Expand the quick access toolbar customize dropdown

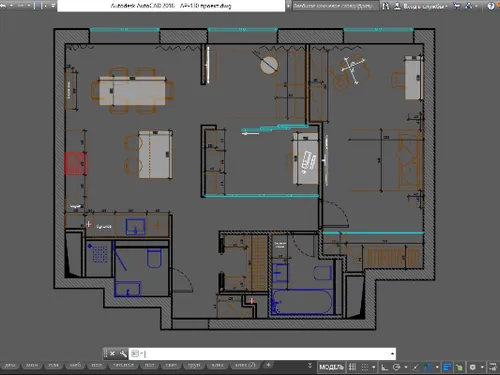pyautogui.click(x=53, y=6)
